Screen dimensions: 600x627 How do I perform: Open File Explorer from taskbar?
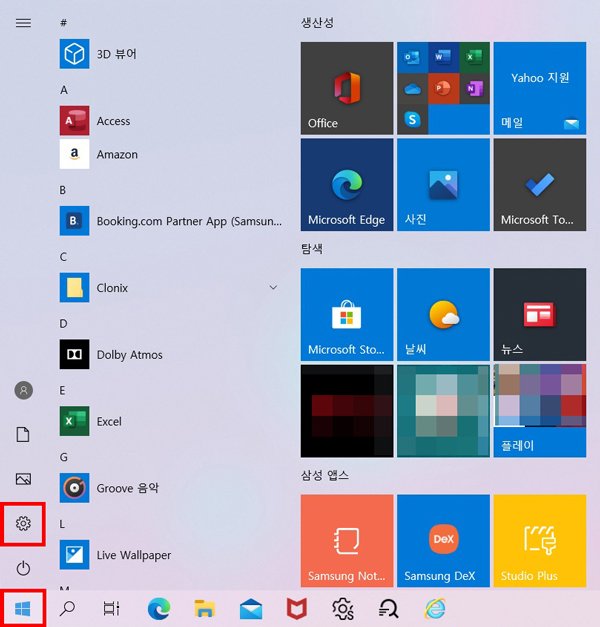tap(205, 609)
